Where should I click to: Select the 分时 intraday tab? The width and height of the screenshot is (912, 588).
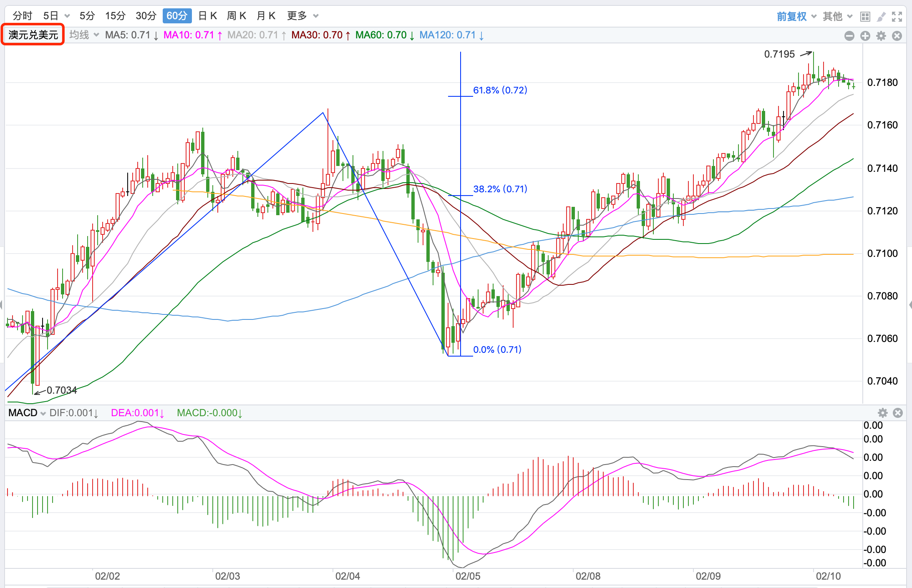(22, 16)
